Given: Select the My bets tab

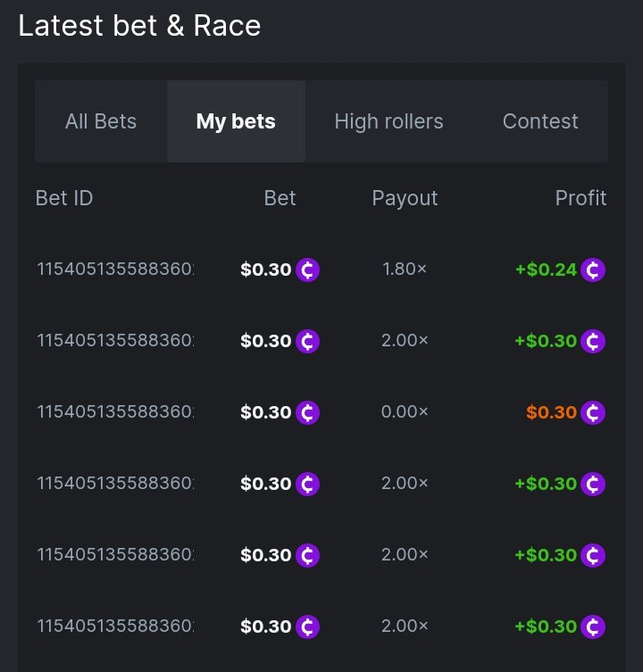Looking at the screenshot, I should [236, 121].
